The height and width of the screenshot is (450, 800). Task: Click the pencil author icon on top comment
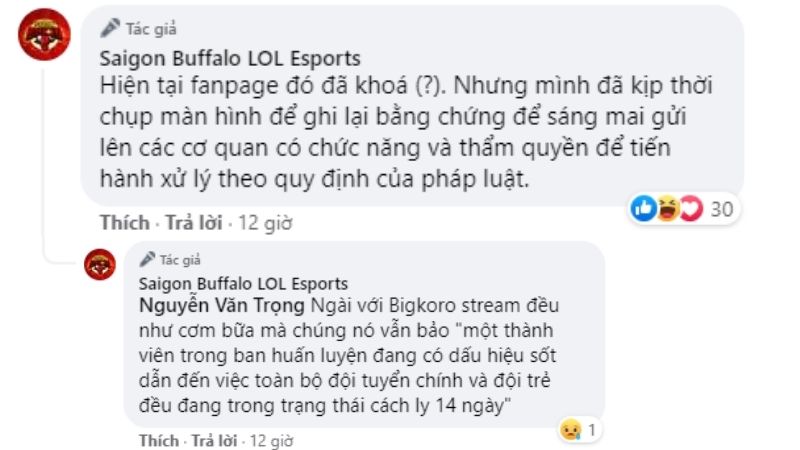pyautogui.click(x=110, y=28)
